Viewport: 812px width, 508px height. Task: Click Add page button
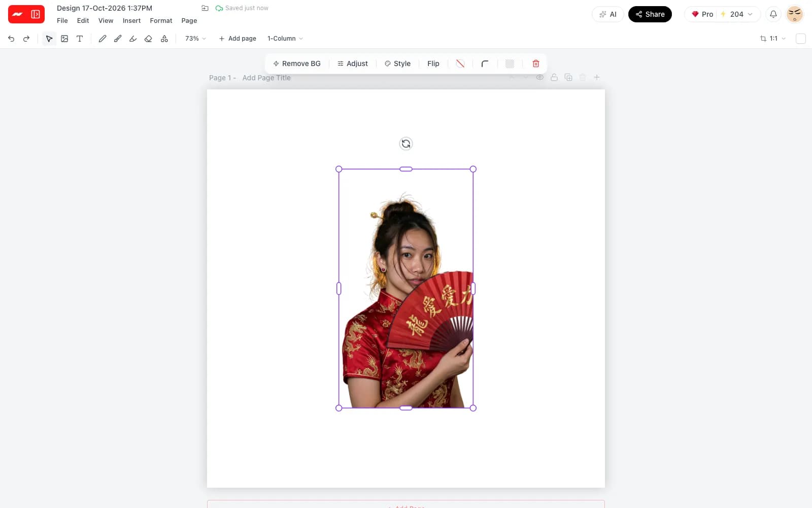coord(238,39)
